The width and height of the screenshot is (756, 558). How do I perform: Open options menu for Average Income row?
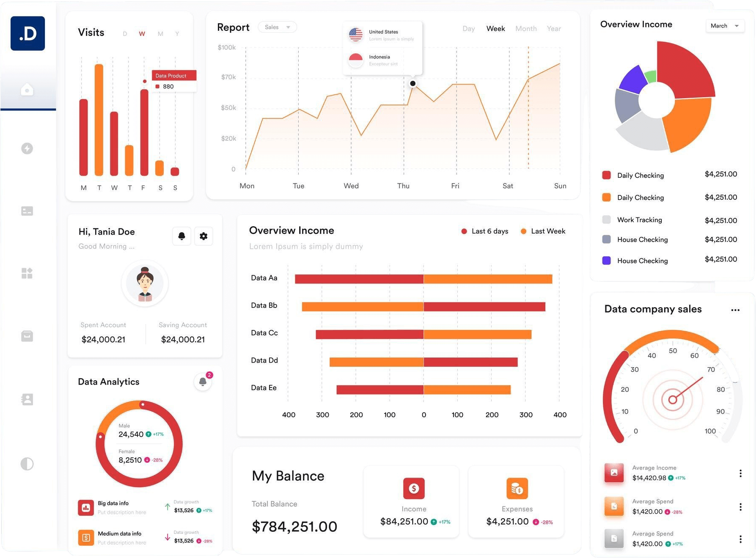[x=740, y=473]
